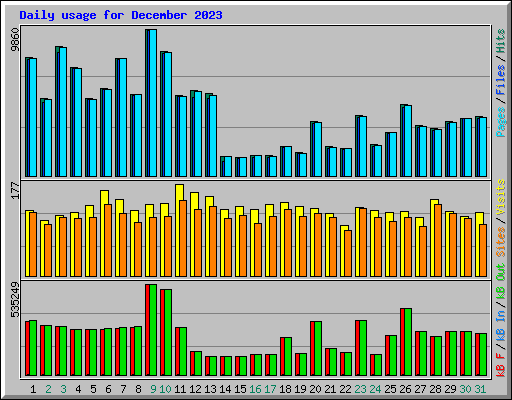The image size is (512, 400).
Task: Click the cyan hits bar for day 26
Action: pyautogui.click(x=408, y=141)
